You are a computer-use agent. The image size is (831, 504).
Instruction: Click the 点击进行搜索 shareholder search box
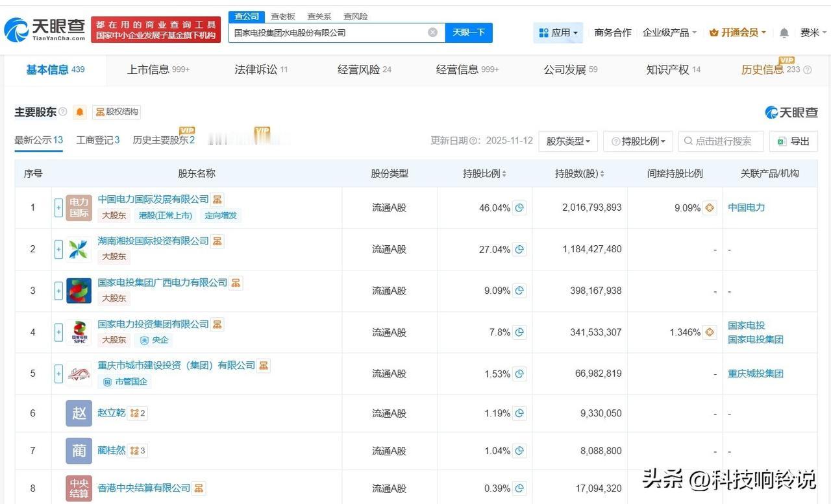[x=721, y=141]
